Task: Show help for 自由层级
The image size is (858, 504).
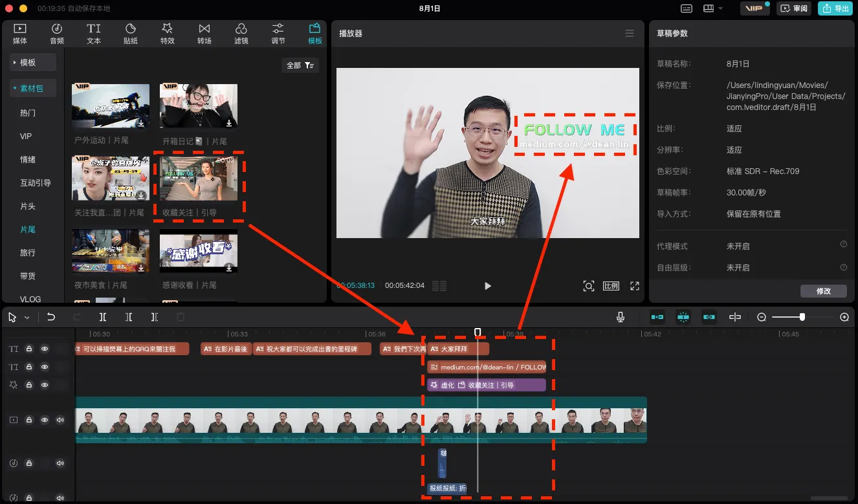Action: [844, 267]
